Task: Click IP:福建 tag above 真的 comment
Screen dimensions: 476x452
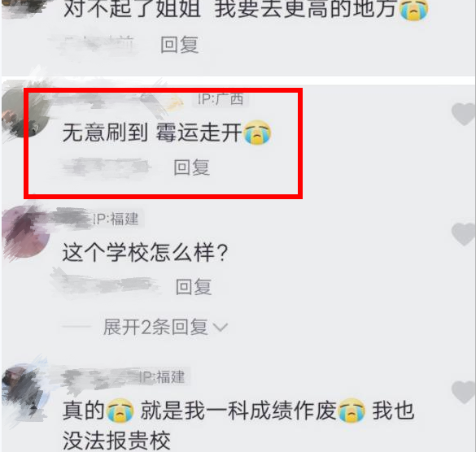Action: point(162,377)
